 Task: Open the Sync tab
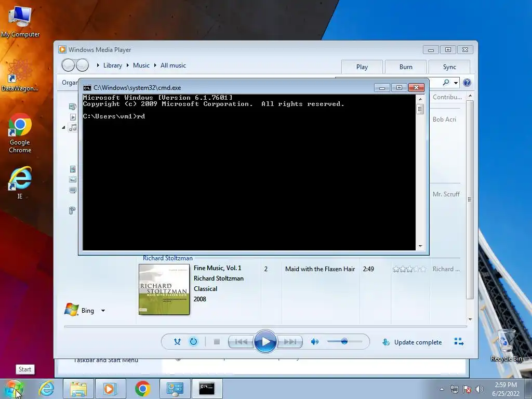(x=449, y=67)
